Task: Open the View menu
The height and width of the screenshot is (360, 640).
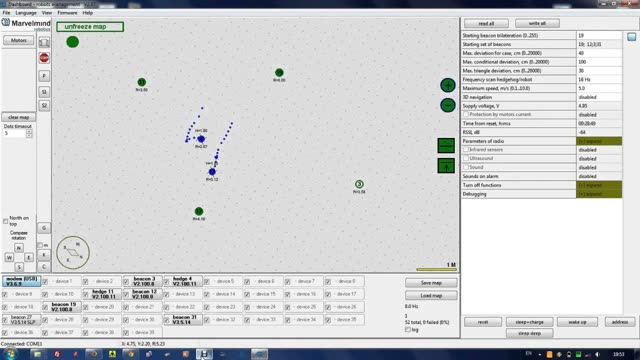Action: point(47,13)
